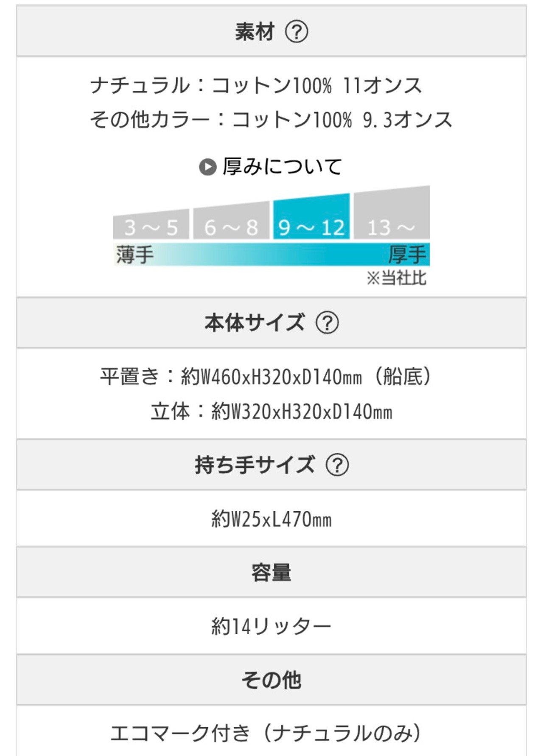The width and height of the screenshot is (543, 756).
Task: Click the 約14リッター capacity text
Action: coord(271,627)
